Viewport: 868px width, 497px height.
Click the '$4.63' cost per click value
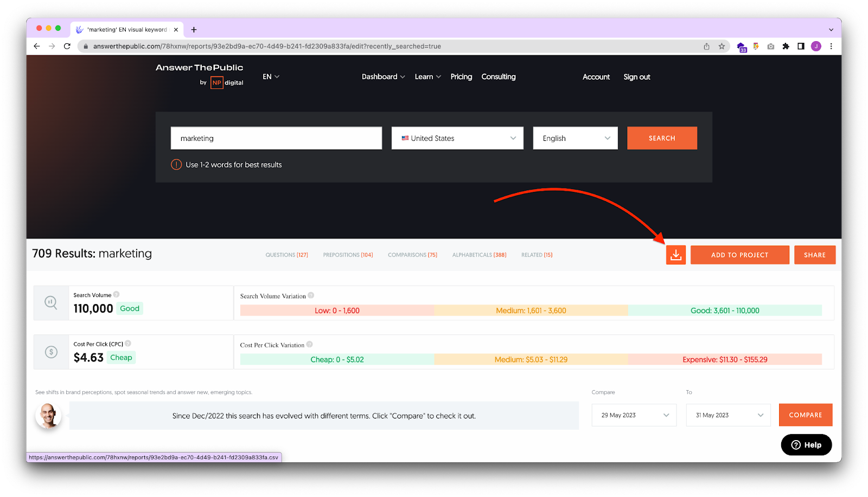pos(88,358)
